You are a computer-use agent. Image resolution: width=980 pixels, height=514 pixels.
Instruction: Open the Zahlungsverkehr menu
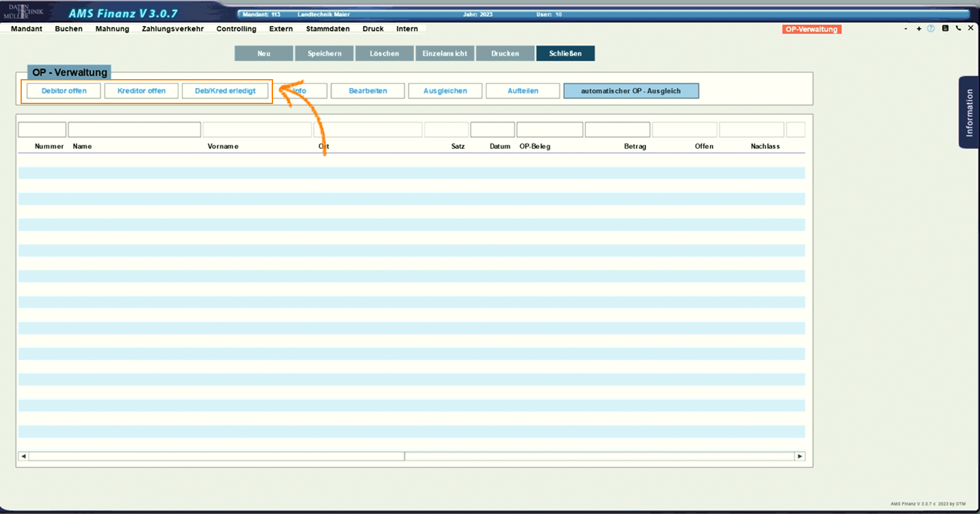(x=173, y=29)
